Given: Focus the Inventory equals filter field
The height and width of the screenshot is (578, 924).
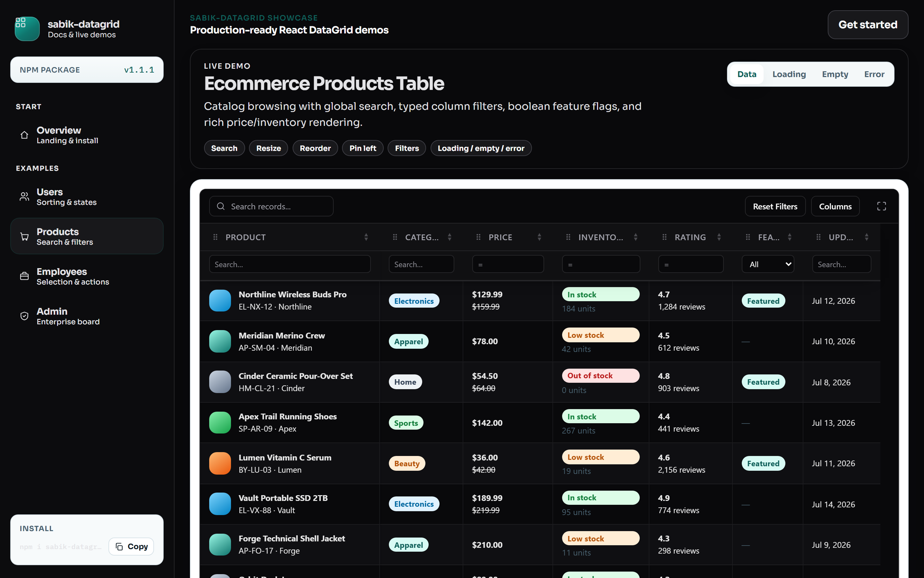Looking at the screenshot, I should 601,264.
